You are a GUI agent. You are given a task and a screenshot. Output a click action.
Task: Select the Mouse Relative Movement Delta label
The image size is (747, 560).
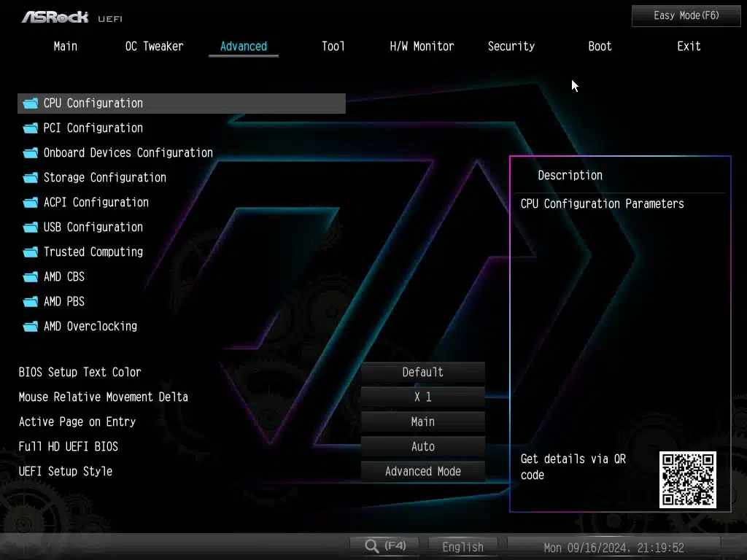pos(103,397)
